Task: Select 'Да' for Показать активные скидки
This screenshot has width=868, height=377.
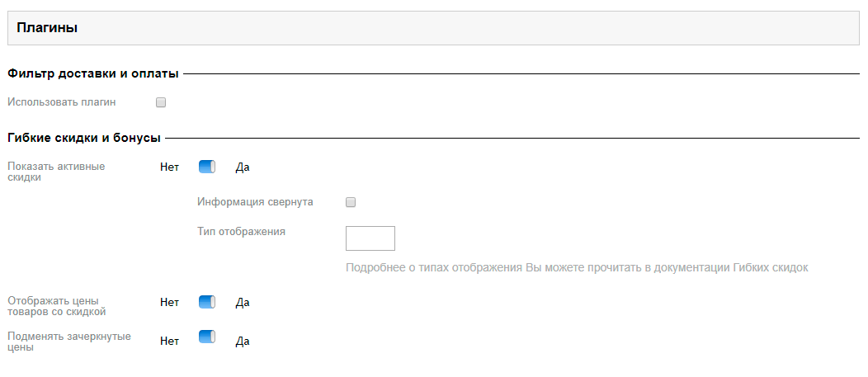Action: (x=243, y=167)
